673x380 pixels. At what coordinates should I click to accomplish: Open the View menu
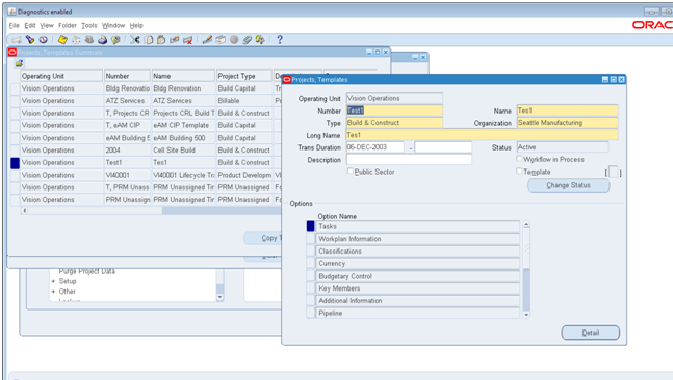(x=47, y=25)
